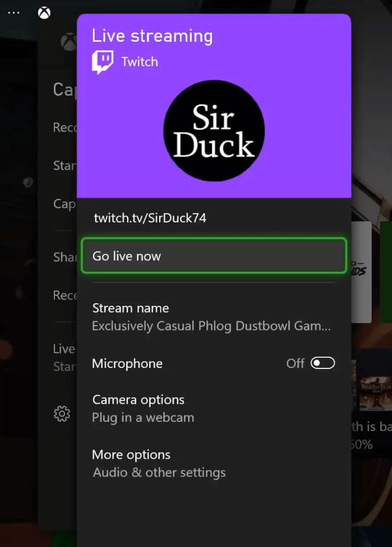The image size is (392, 547).
Task: Open the settings gear icon in sidebar
Action: click(62, 414)
